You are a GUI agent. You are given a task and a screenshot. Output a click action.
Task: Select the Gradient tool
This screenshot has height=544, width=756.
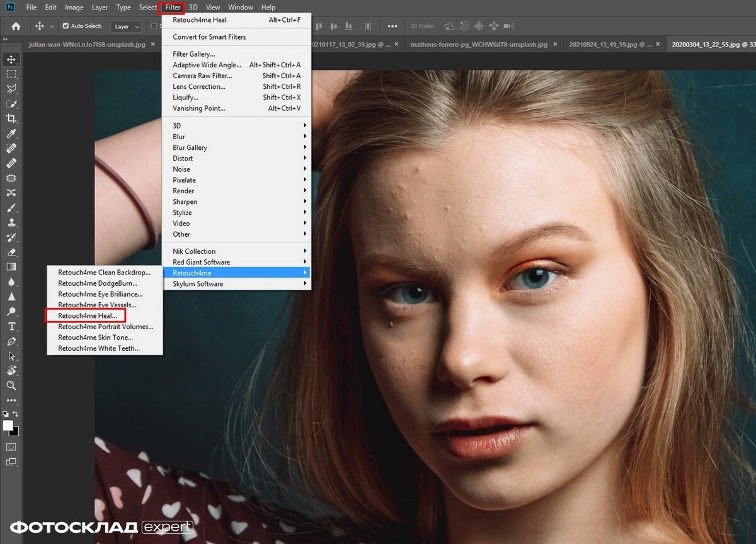tap(11, 267)
